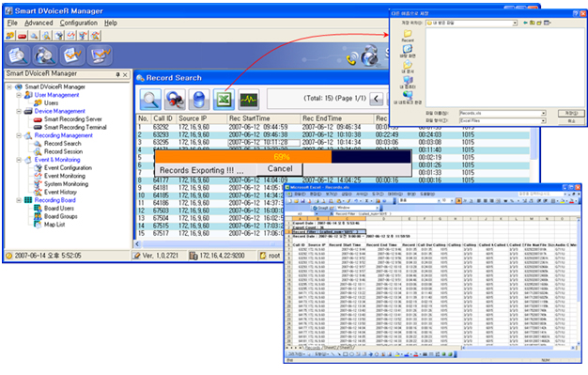Open the File menu
Screen dimensions: 588x375
(12, 23)
